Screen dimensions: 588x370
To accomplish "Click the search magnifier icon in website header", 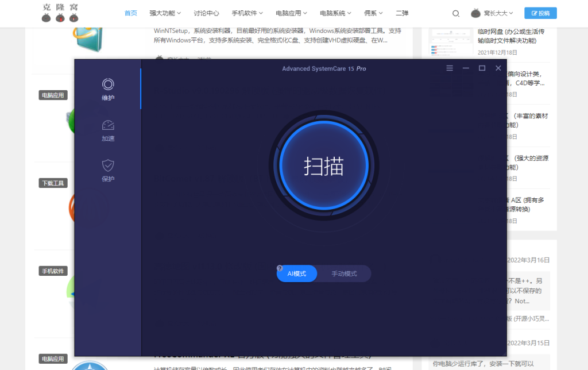I will coord(455,14).
